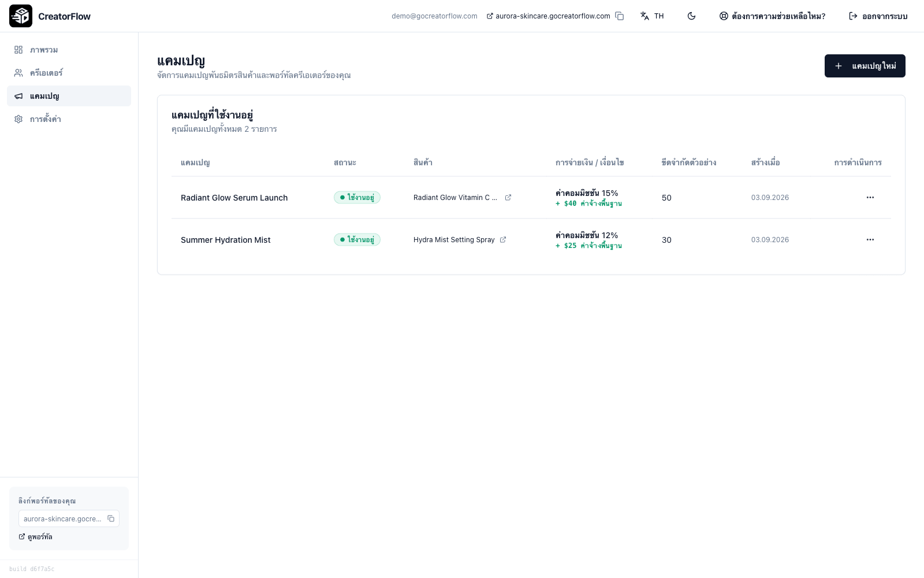This screenshot has height=578, width=924.
Task: Open the TH language switcher
Action: click(x=652, y=16)
